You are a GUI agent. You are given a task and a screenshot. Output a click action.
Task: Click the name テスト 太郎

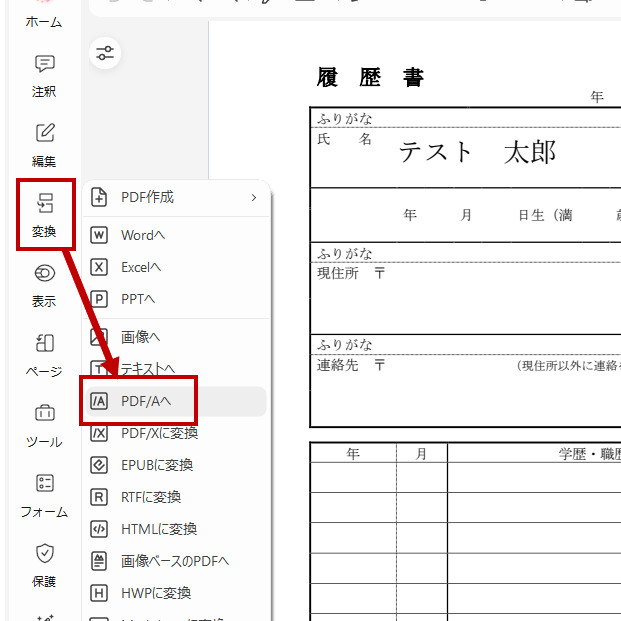[477, 152]
